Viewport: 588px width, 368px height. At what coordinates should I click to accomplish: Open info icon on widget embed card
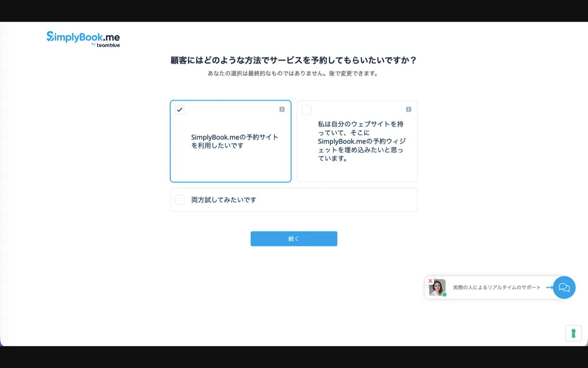408,109
